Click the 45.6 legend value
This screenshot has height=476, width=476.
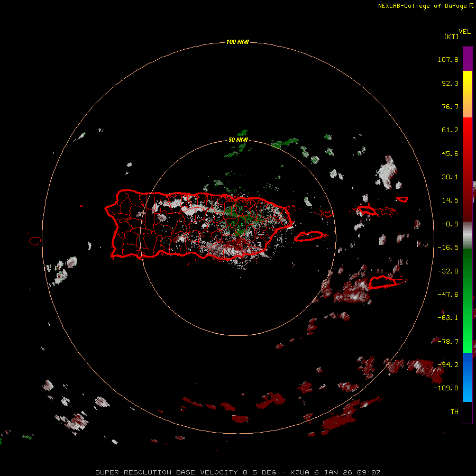point(450,153)
